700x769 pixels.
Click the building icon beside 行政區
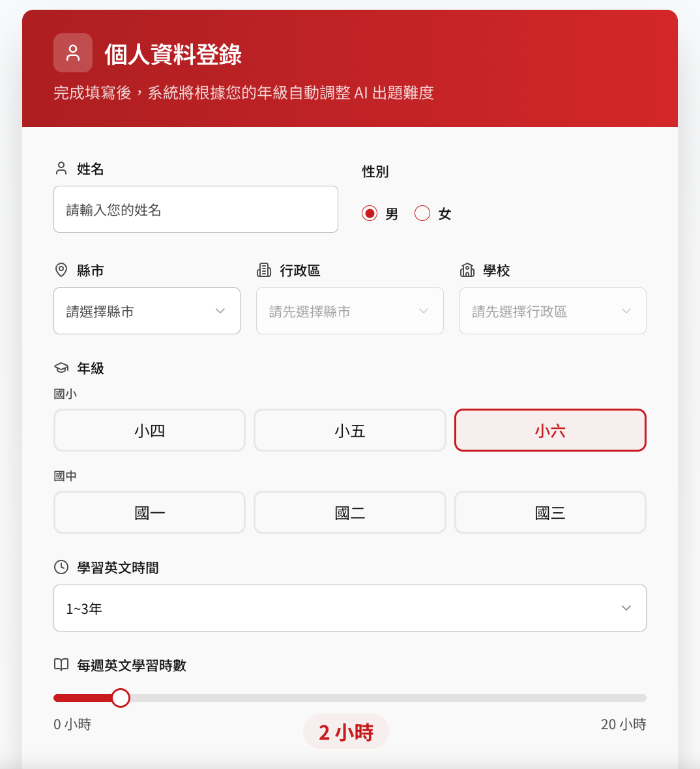click(x=264, y=270)
